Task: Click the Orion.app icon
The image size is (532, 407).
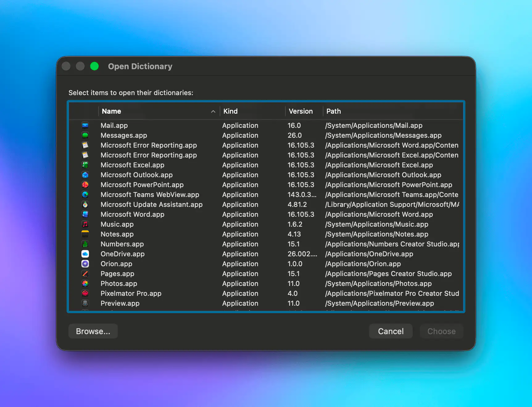Action: coord(85,264)
